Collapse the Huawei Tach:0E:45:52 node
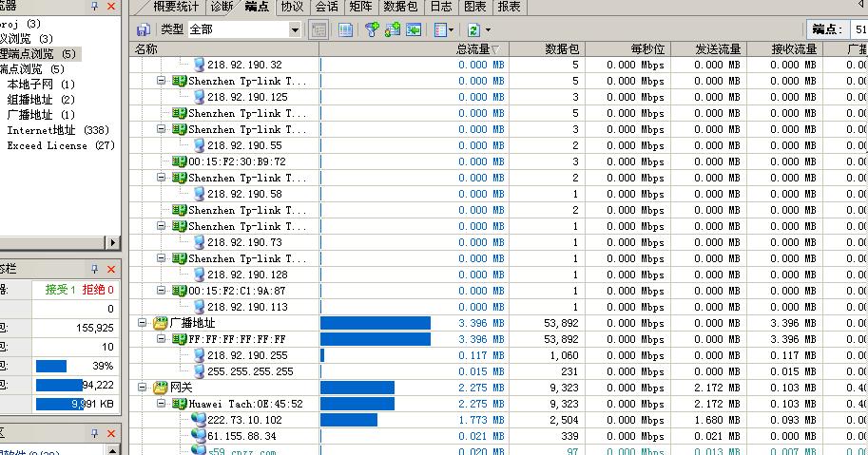The width and height of the screenshot is (868, 455). click(162, 404)
